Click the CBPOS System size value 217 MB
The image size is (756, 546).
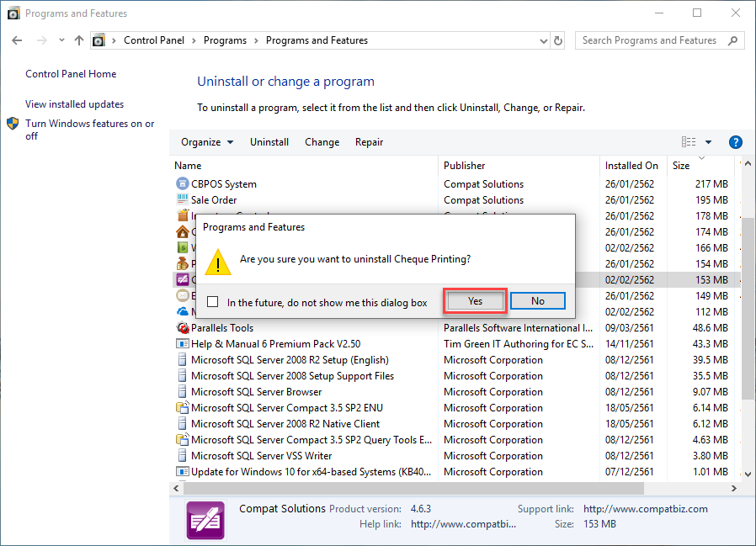pos(711,183)
